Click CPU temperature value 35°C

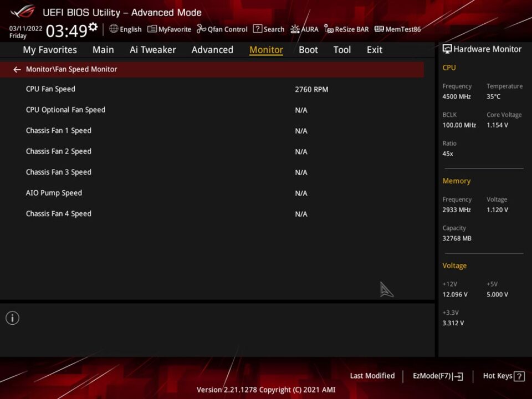tap(493, 96)
